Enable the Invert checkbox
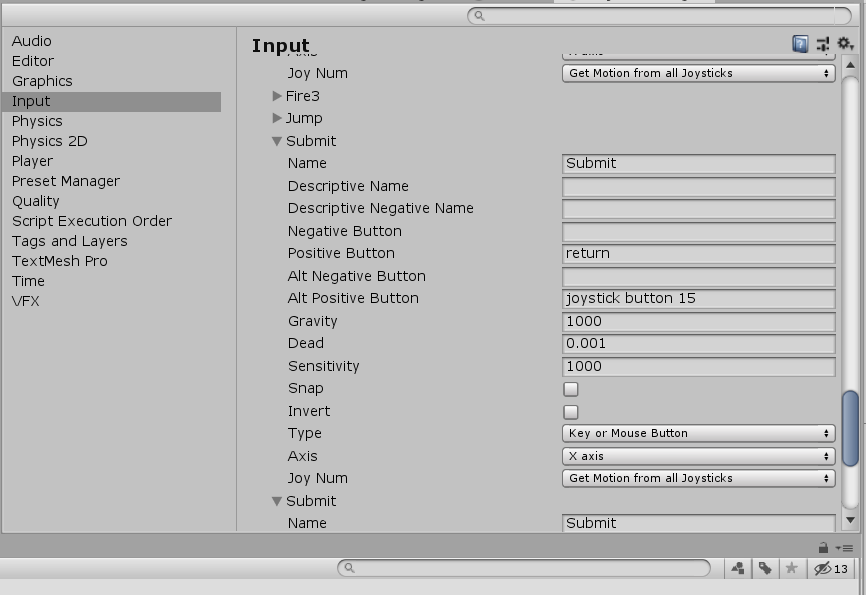The image size is (866, 595). coord(571,411)
